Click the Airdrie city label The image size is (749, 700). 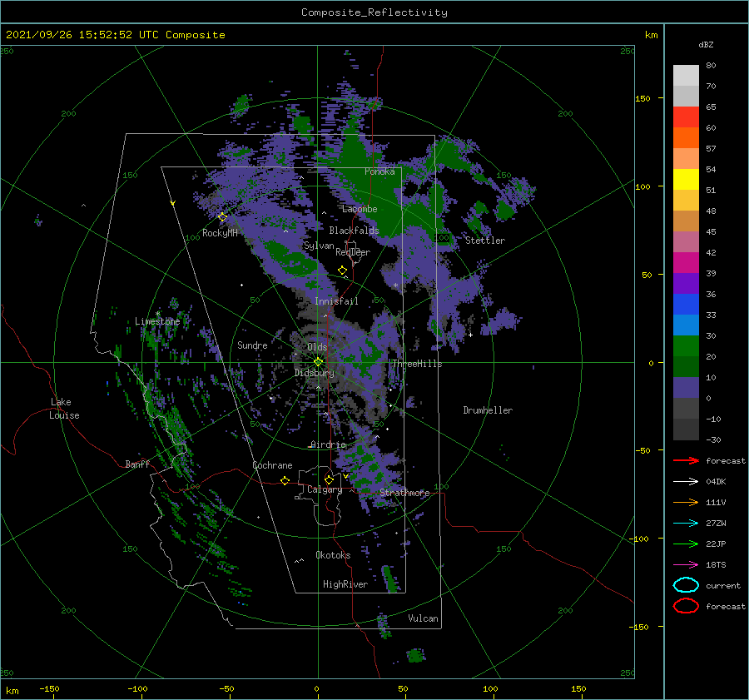328,444
